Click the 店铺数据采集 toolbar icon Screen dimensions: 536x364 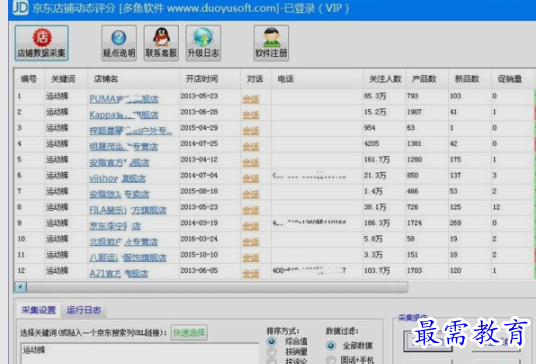42,43
